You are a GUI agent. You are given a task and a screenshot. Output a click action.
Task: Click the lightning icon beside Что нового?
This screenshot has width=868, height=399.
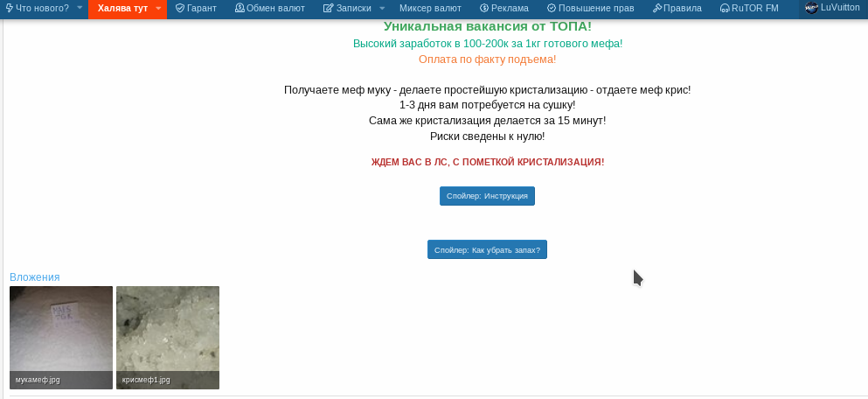tap(10, 9)
